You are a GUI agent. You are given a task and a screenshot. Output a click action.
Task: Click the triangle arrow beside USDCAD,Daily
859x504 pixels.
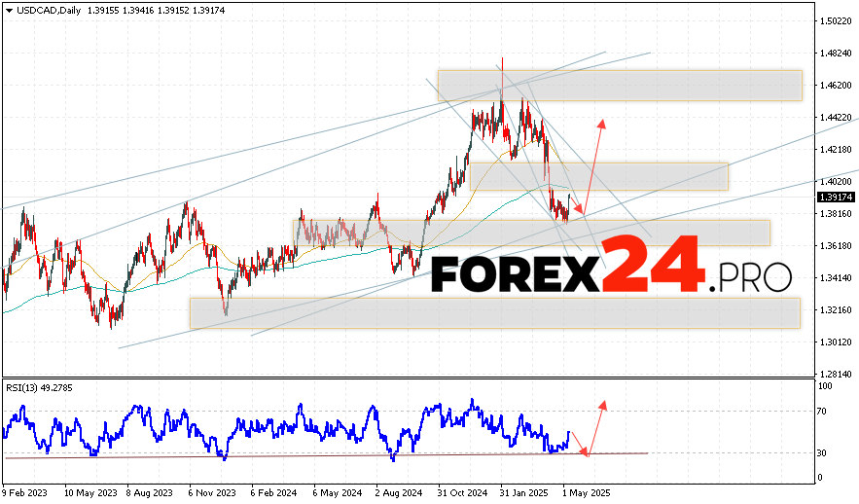point(8,8)
